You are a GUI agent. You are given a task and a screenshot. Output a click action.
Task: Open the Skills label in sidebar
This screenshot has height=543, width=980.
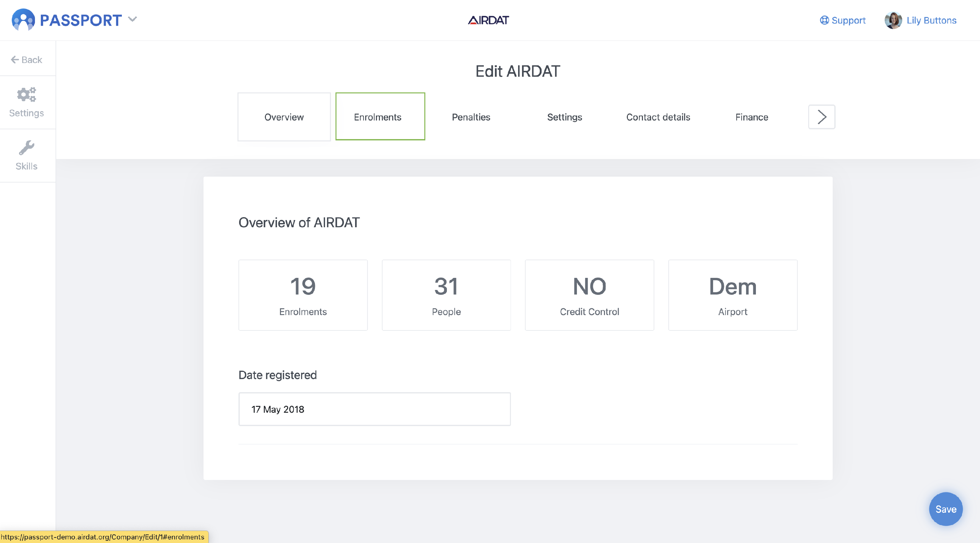(x=26, y=166)
